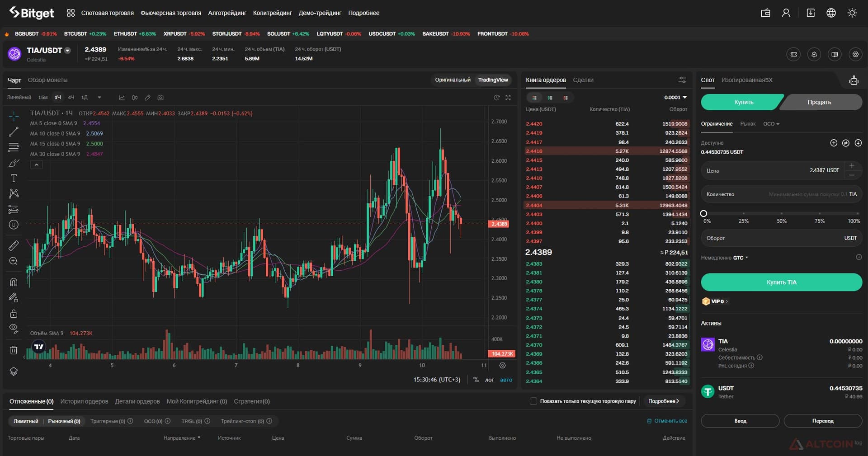Select the ruler measure tool
This screenshot has width=868, height=456.
(x=14, y=245)
